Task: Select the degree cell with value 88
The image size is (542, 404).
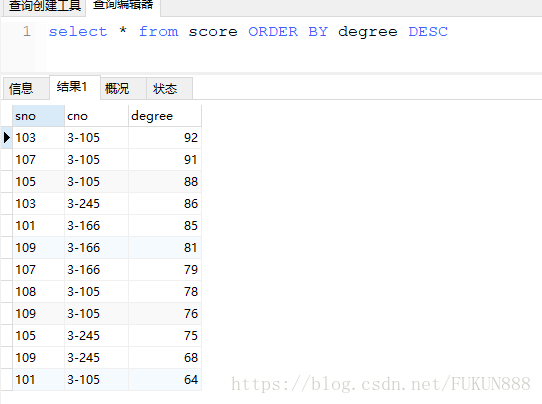Action: [x=165, y=181]
